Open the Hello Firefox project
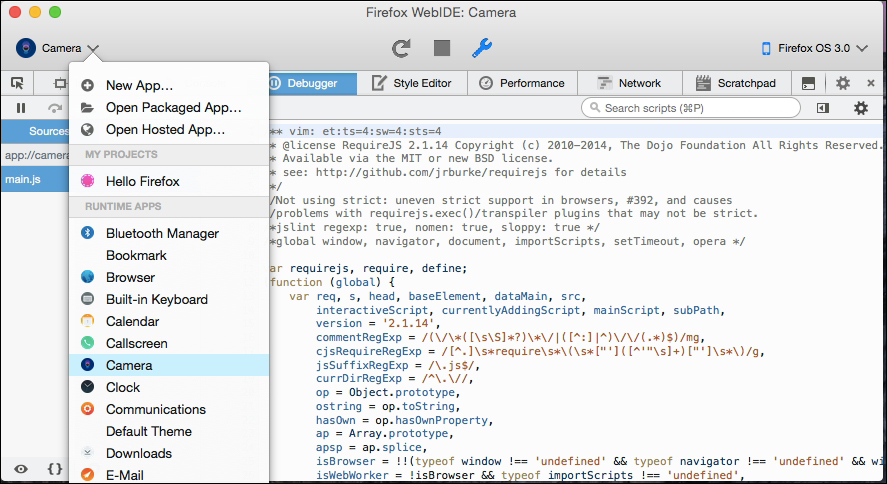Image resolution: width=887 pixels, height=484 pixels. pos(169,181)
